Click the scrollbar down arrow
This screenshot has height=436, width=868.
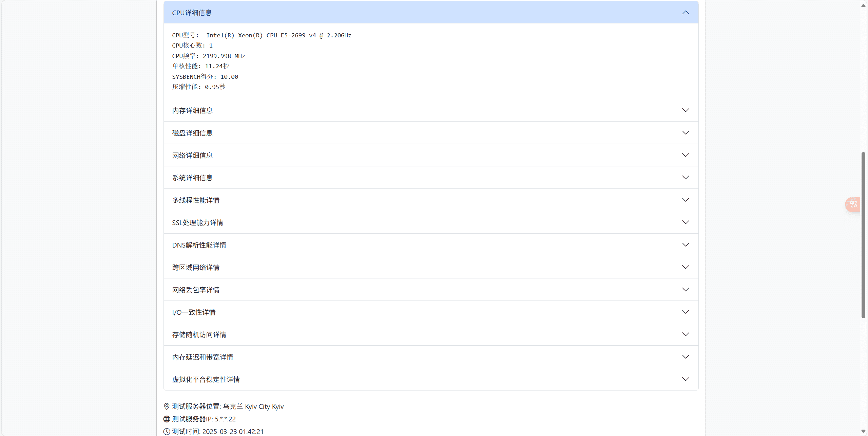point(863,431)
